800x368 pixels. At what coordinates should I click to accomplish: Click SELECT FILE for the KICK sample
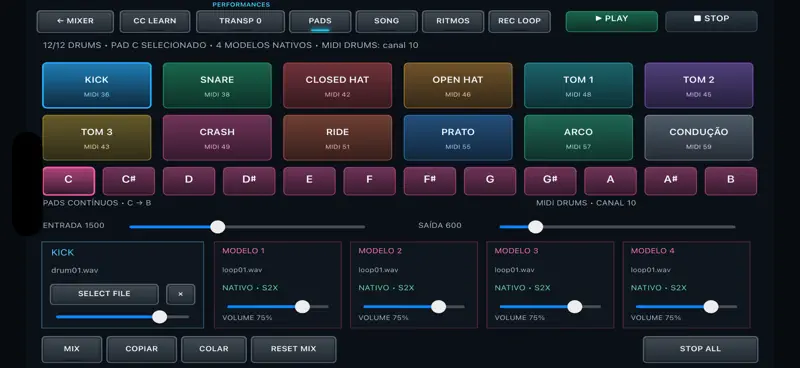[104, 294]
